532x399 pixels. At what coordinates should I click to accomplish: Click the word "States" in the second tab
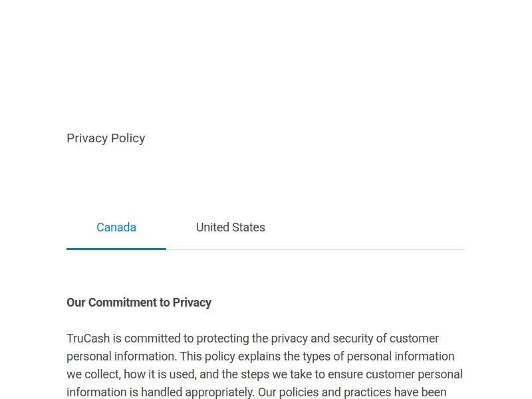[x=248, y=227]
